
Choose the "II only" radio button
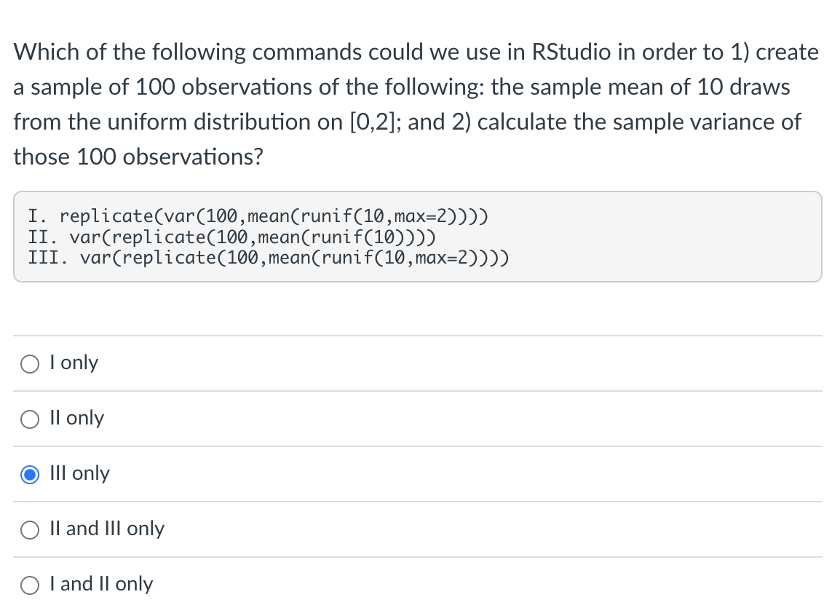[29, 419]
